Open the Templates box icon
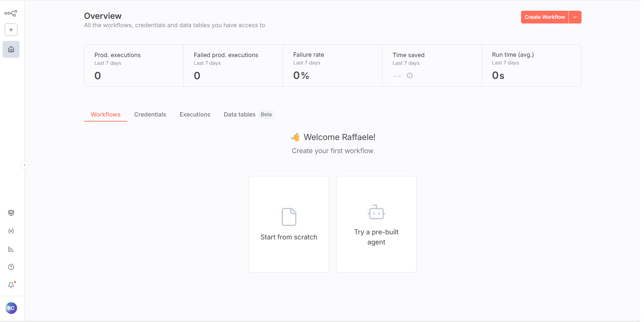The width and height of the screenshot is (644, 322). pyautogui.click(x=11, y=213)
